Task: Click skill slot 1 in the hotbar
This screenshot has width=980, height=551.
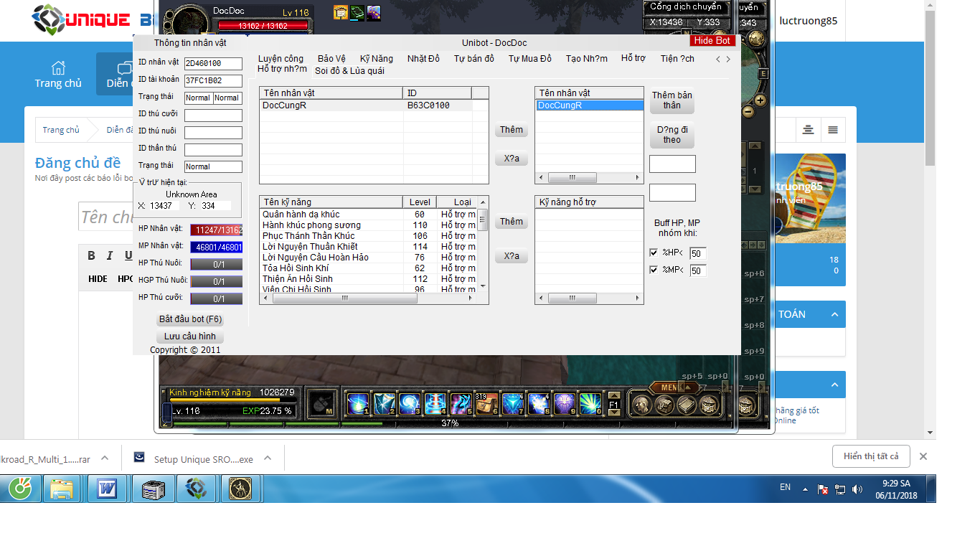Action: pos(357,405)
